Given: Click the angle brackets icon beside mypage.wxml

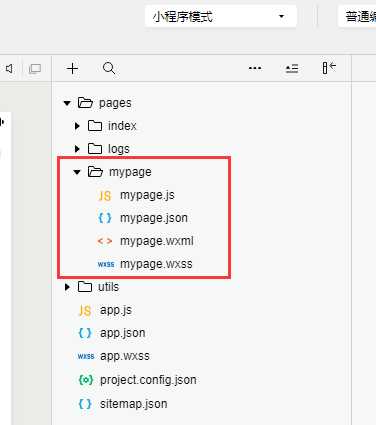Looking at the screenshot, I should [105, 241].
